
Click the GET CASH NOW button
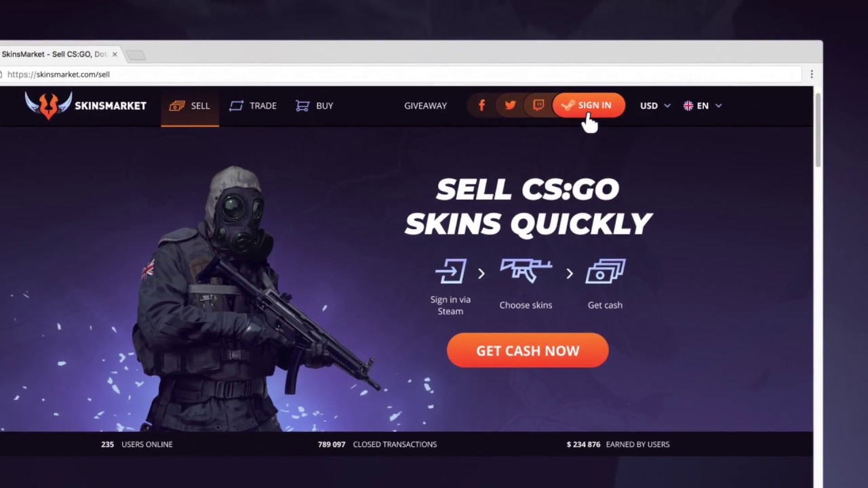coord(528,350)
